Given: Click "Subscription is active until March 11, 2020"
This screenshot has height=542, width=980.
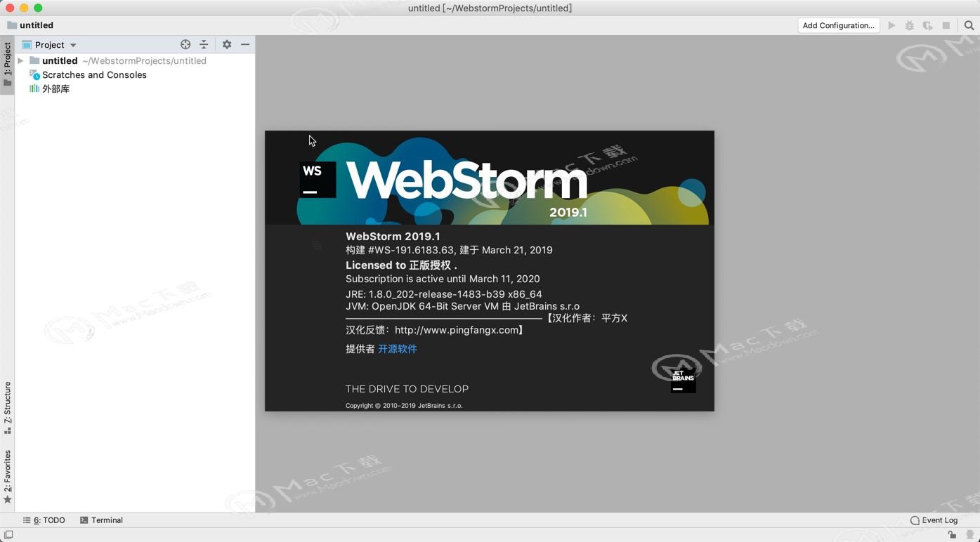Looking at the screenshot, I should coord(443,279).
